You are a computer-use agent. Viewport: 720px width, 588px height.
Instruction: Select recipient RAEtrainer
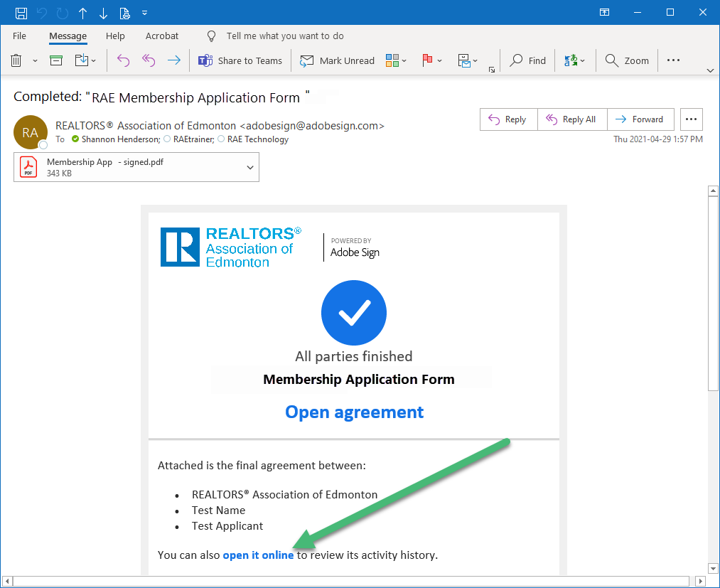(194, 139)
